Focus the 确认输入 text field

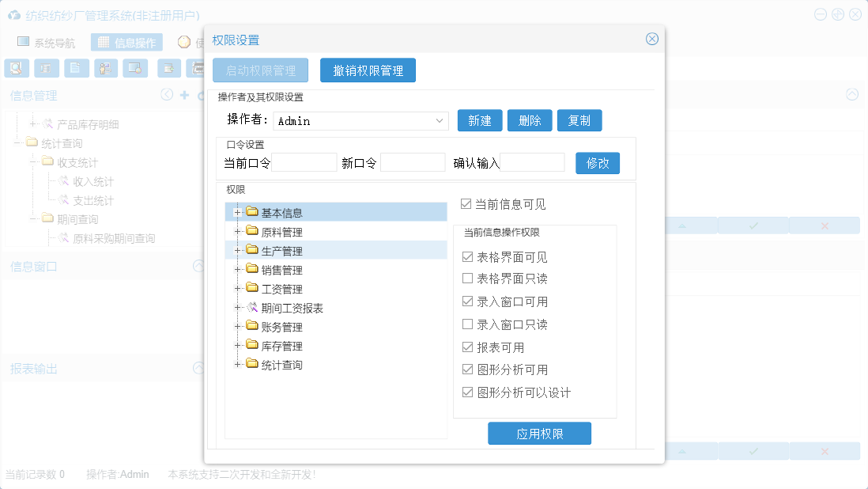532,163
